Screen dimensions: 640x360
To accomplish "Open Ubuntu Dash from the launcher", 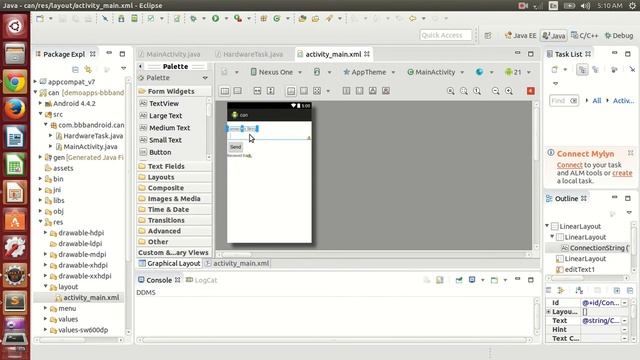I will (x=15, y=26).
